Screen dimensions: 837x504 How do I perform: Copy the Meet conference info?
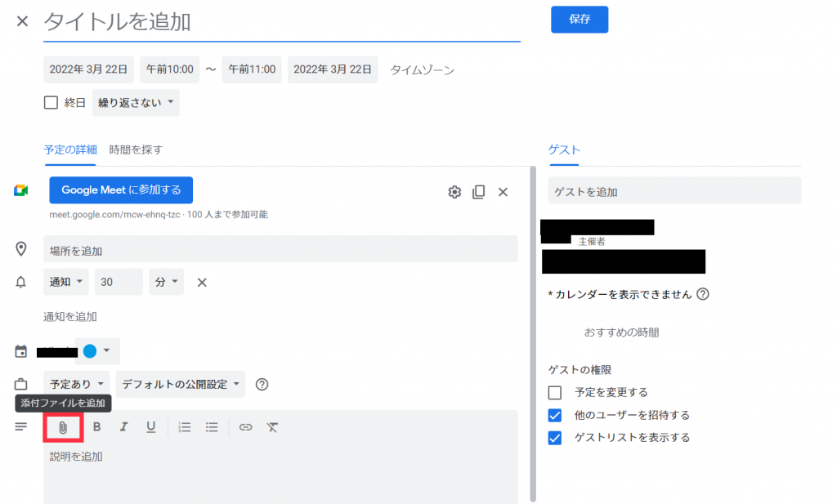tap(479, 192)
